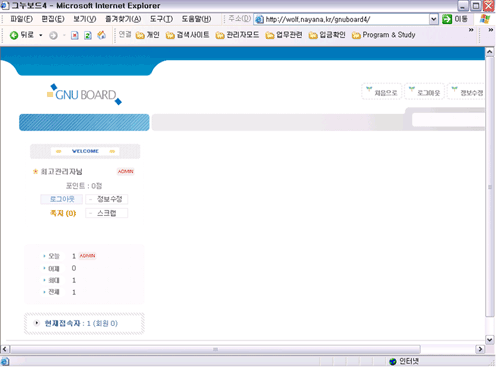Expand the links bar overflow chevron

(x=471, y=30)
